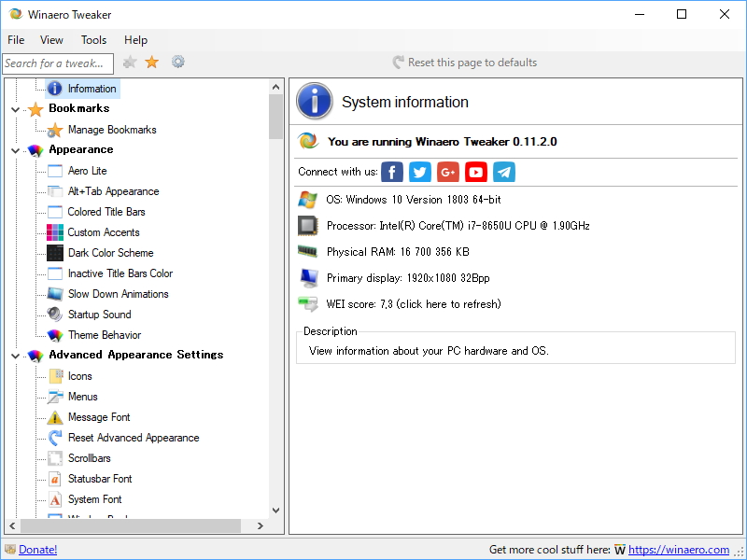Open the YouTube channel icon

click(475, 172)
